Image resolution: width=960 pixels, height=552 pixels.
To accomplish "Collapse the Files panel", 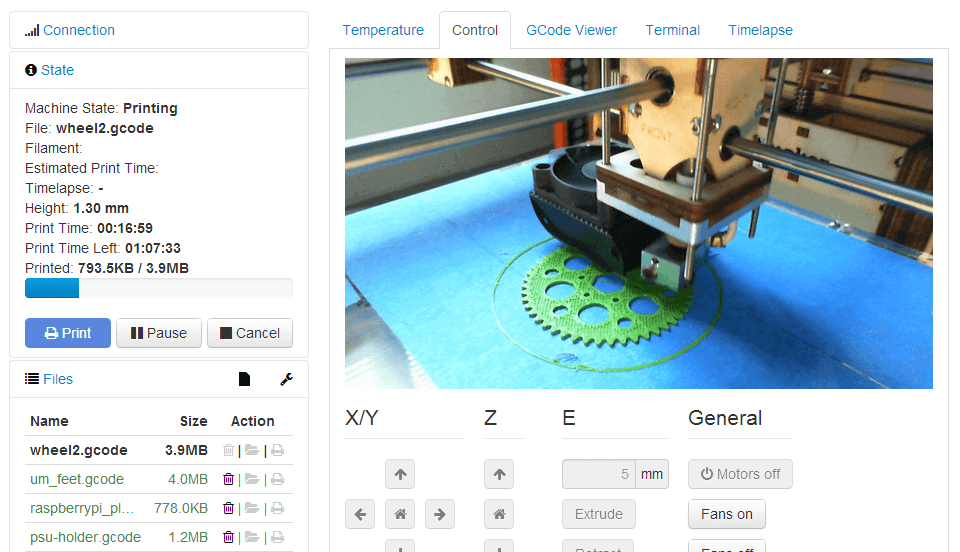I will pyautogui.click(x=57, y=379).
